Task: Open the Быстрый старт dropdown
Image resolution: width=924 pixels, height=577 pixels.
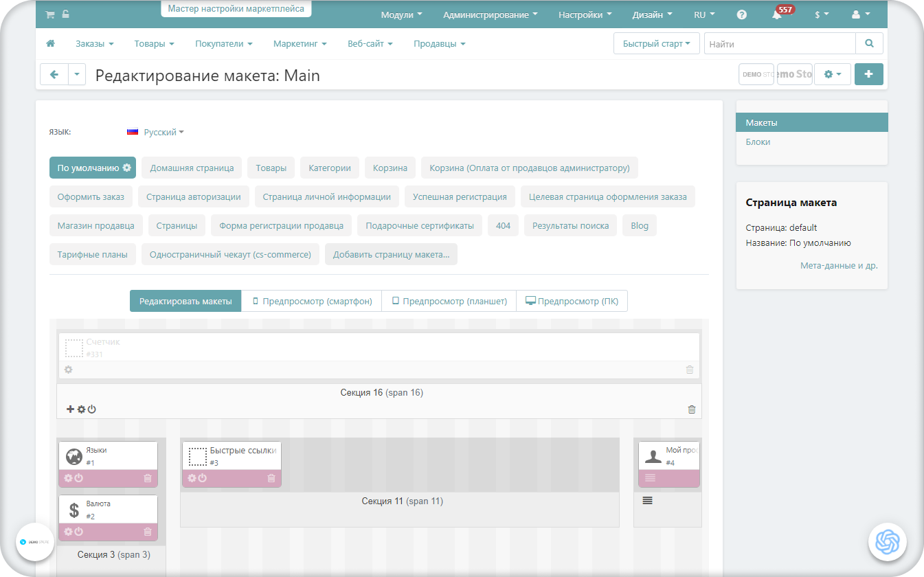Action: (x=655, y=43)
